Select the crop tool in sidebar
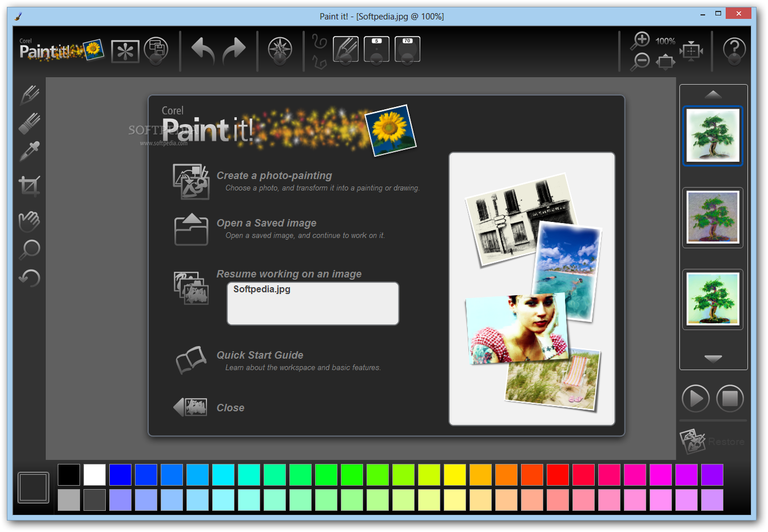This screenshot has height=532, width=768. (29, 186)
